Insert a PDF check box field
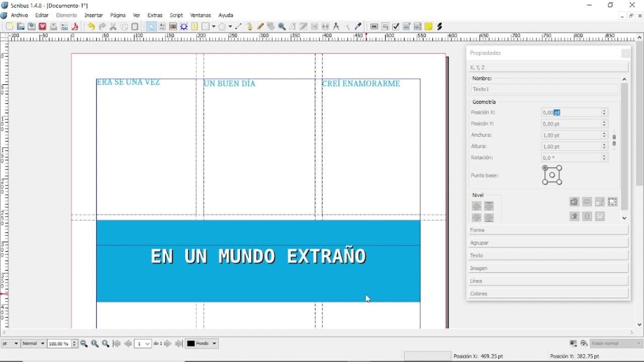The width and height of the screenshot is (644, 362). click(x=396, y=27)
